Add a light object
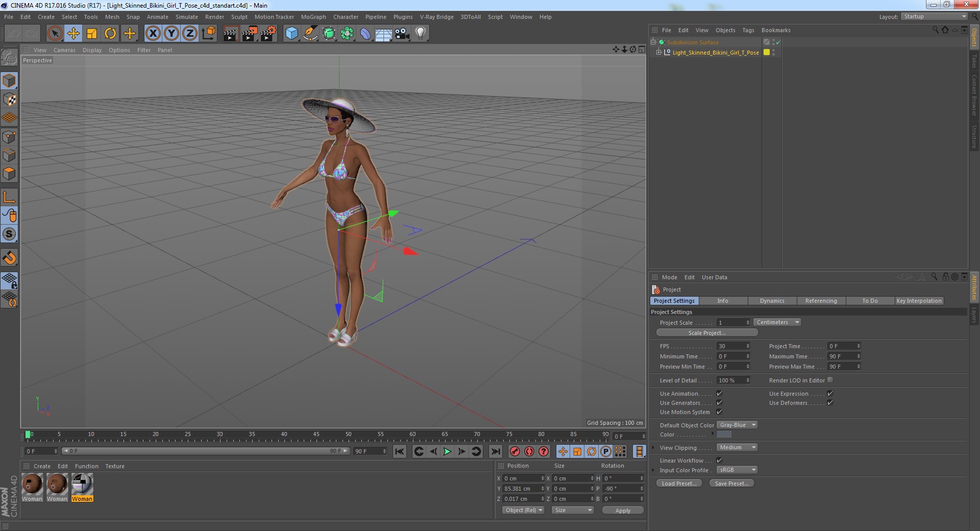The height and width of the screenshot is (531, 980). click(421, 34)
